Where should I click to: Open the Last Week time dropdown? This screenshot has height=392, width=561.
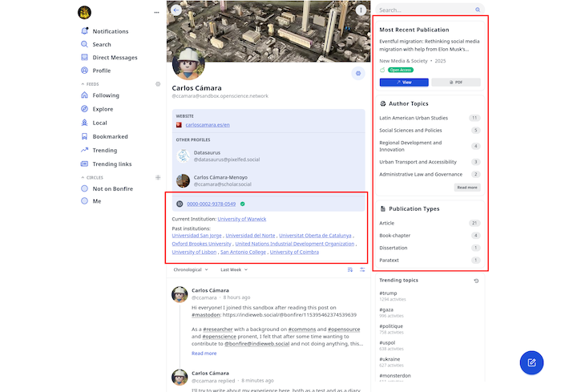pyautogui.click(x=234, y=269)
